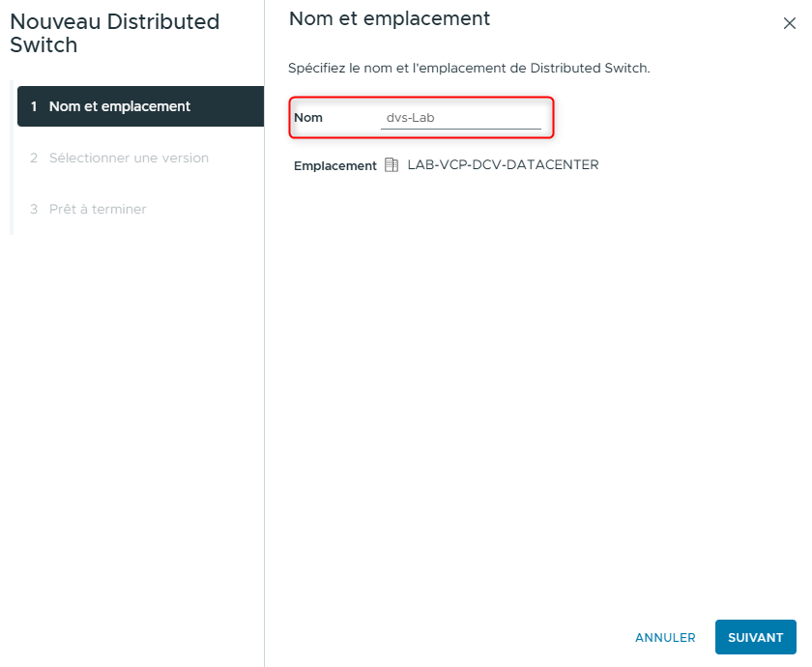Viewport: 812px width, 667px height.
Task: Click the Nom text field containing dvs-Lab
Action: coord(464,116)
